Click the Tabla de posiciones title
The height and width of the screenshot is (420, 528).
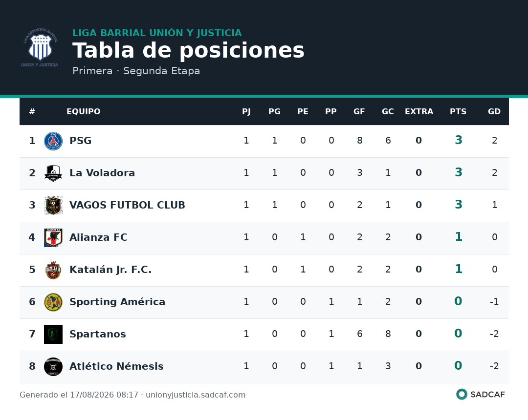pos(189,50)
